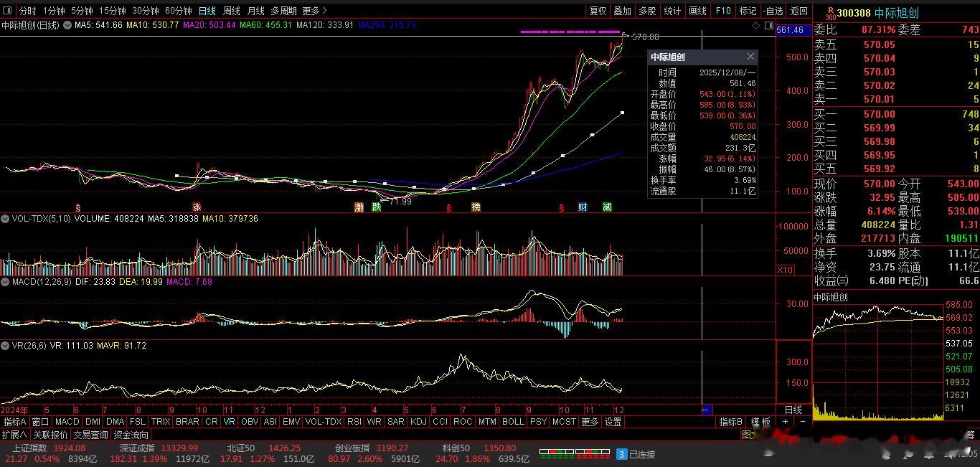This screenshot has height=467, width=980.
Task: Click the 复权 adjustment button
Action: click(598, 11)
